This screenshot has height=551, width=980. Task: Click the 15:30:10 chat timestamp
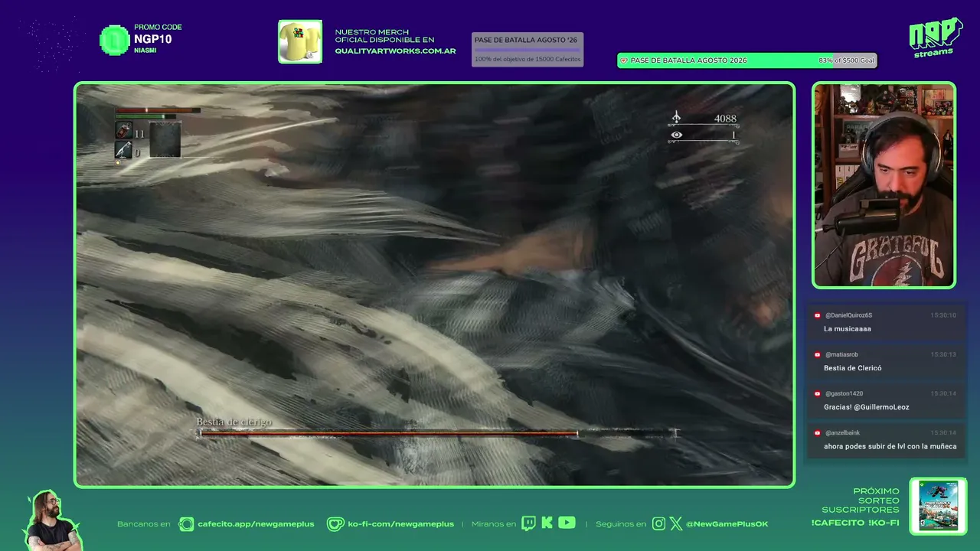[x=943, y=315]
